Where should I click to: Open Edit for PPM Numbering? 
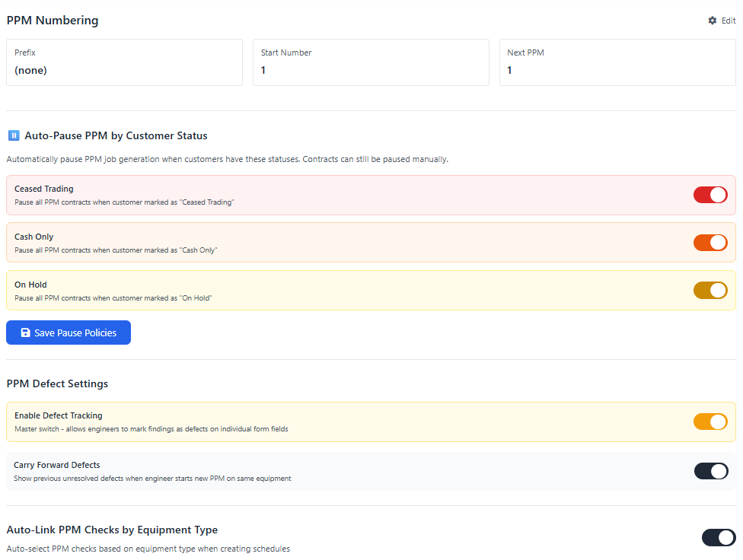click(722, 21)
